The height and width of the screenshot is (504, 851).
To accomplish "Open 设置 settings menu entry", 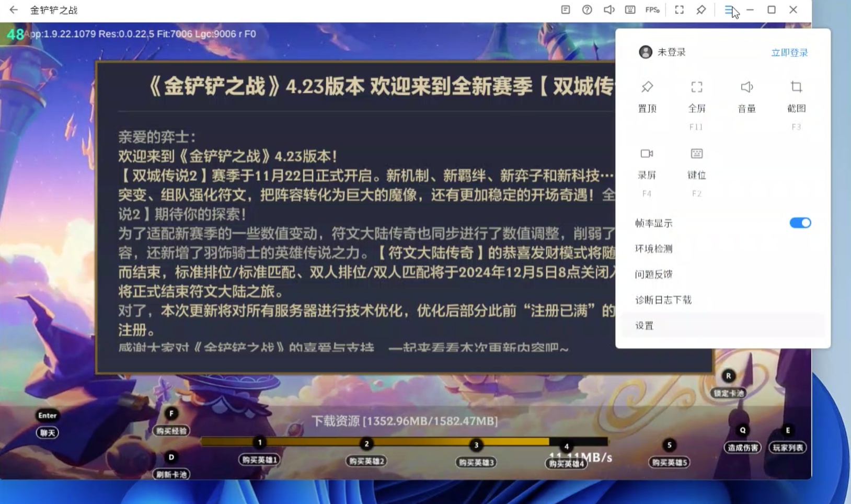I will (x=723, y=325).
